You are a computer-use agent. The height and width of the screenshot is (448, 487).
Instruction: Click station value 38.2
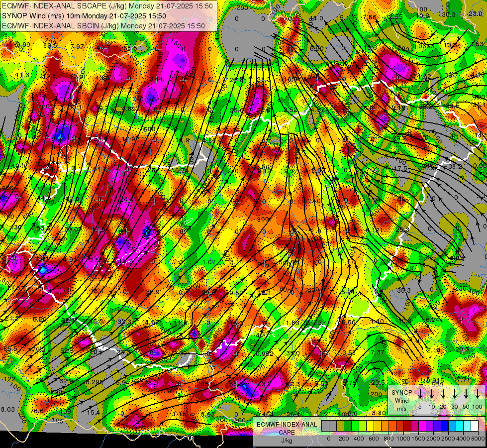(455, 167)
